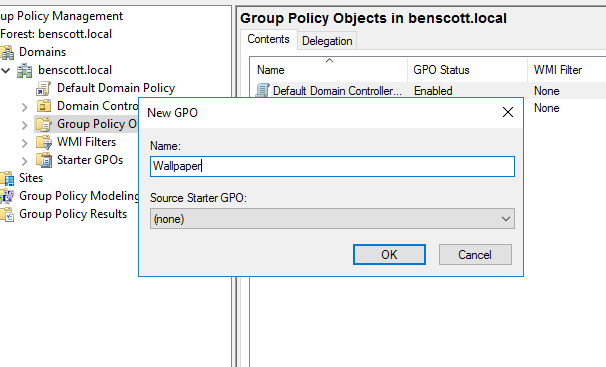Switch to the Delegation tab

[x=327, y=41]
